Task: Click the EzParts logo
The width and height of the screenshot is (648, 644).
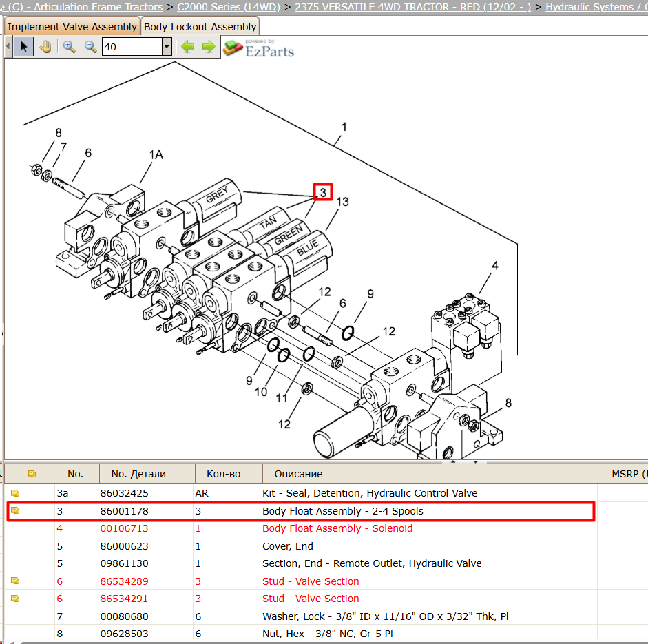Action: click(x=259, y=48)
